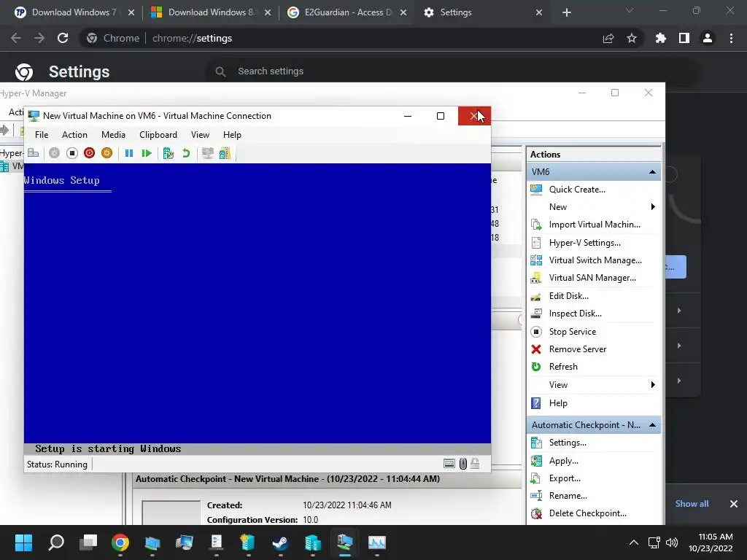Click the keyboard status icon in VM Connection
Screen dimensions: 747x560
click(449, 463)
